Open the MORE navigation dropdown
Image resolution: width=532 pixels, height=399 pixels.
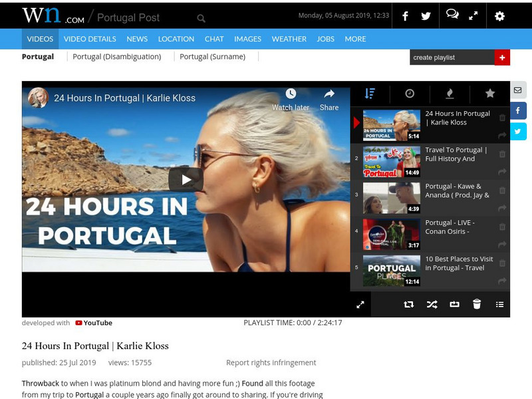coord(355,39)
